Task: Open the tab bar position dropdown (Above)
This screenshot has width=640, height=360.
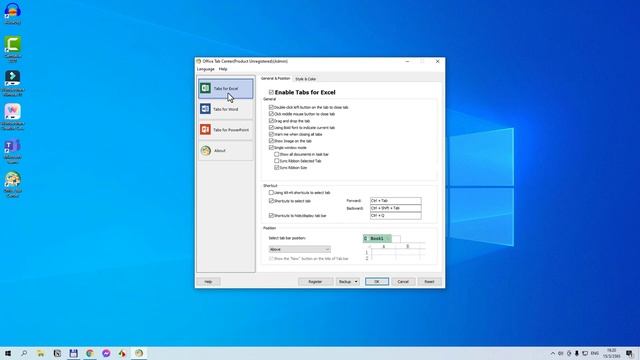Action: coord(300,249)
